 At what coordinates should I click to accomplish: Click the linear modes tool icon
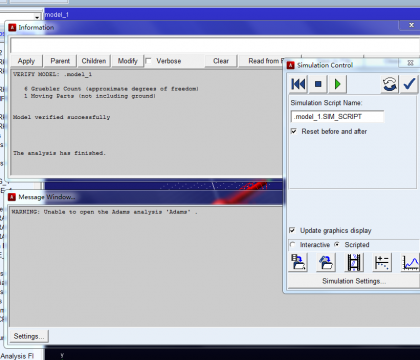[x=382, y=262]
